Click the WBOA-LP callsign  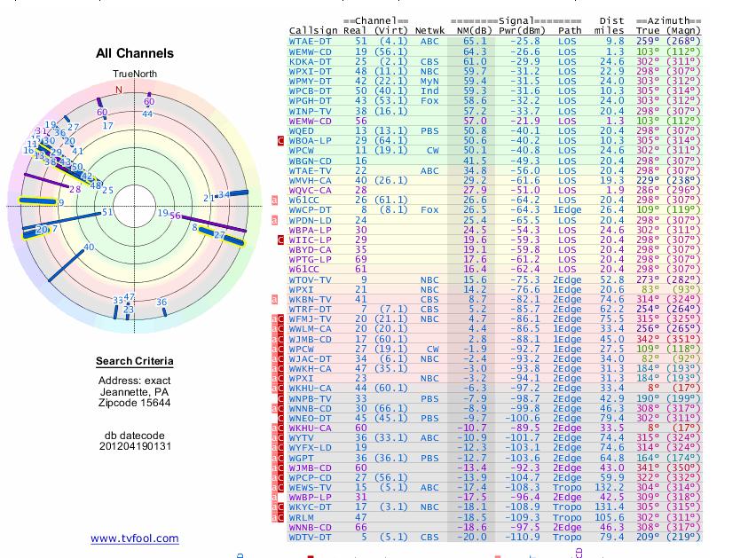(x=310, y=141)
